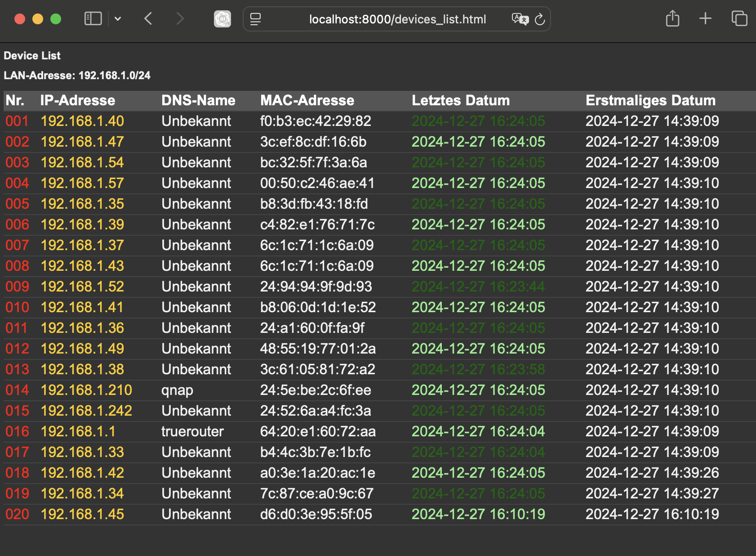Select the LAN-Adresse 192.168.1.0/24 text
756x556 pixels.
77,76
